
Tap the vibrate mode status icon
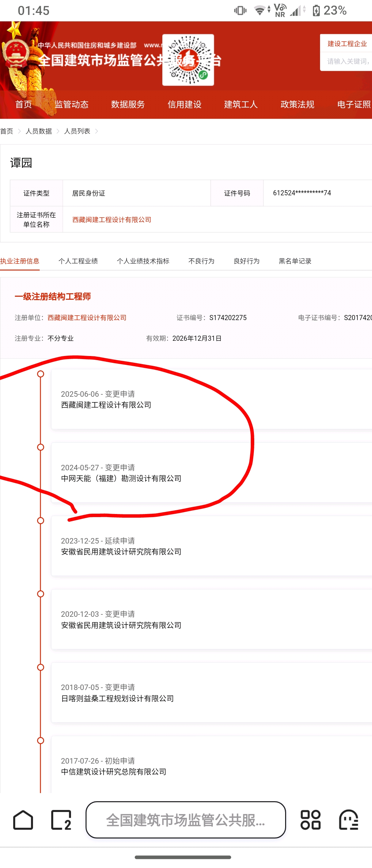[x=240, y=11]
